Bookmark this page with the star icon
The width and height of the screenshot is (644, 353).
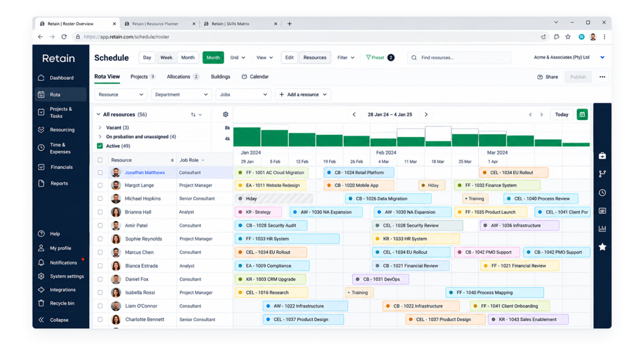pyautogui.click(x=568, y=36)
